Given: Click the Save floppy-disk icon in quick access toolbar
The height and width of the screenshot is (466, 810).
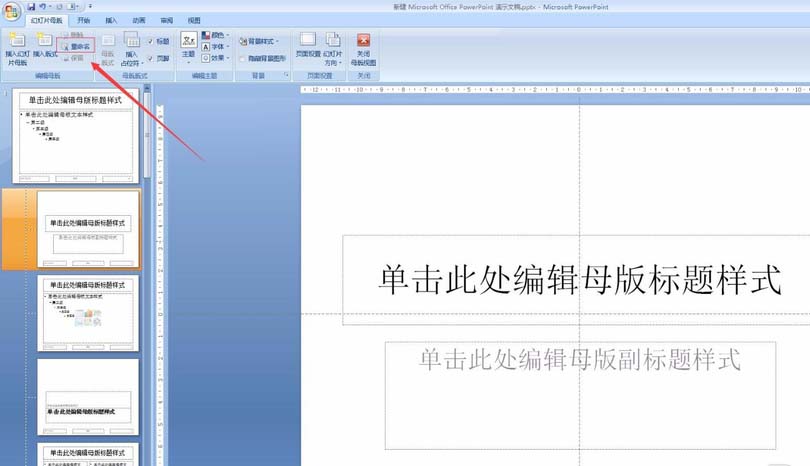Looking at the screenshot, I should (31, 7).
